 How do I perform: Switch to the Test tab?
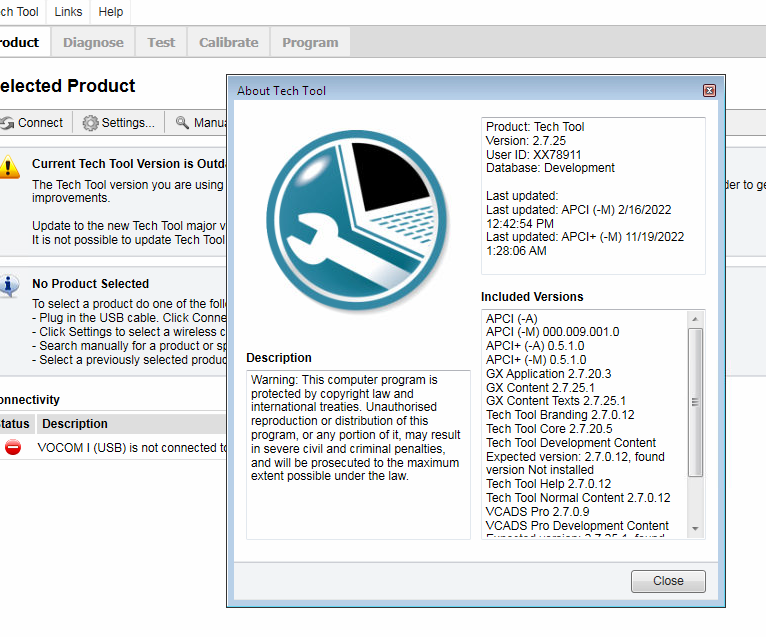point(161,42)
